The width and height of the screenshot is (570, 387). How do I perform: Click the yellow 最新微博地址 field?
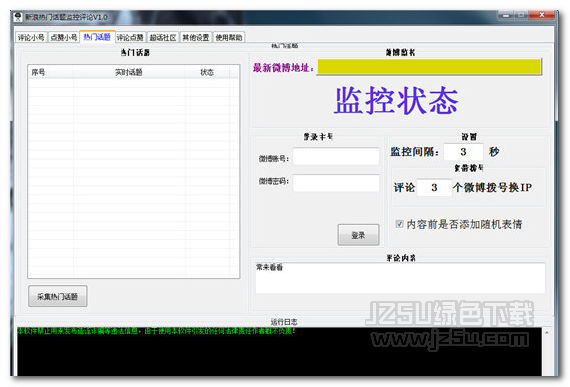pos(429,67)
